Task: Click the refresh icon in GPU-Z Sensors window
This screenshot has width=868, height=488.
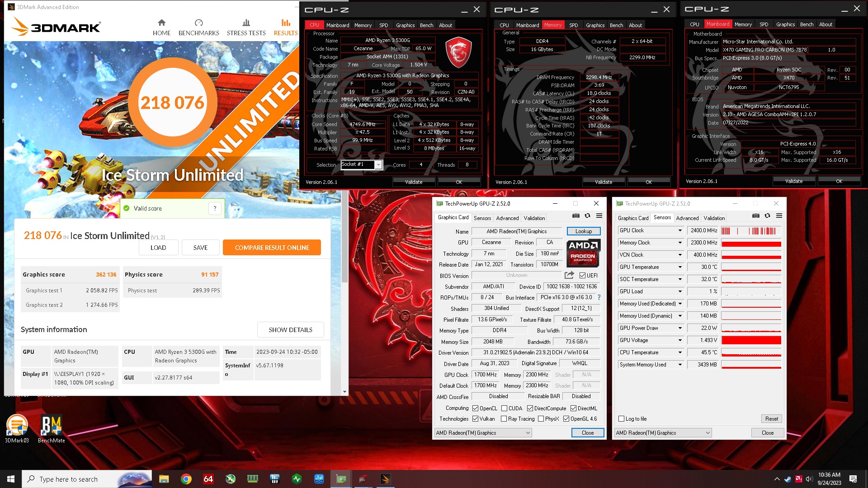Action: pos(767,216)
